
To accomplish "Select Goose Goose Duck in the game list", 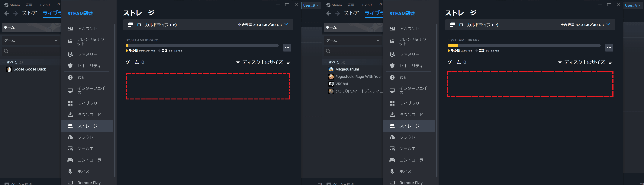I will (30, 69).
